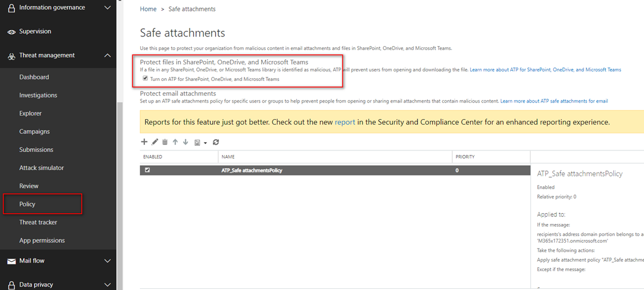This screenshot has width=644, height=290.
Task: Click the Safe attachments page title
Action: click(x=183, y=33)
